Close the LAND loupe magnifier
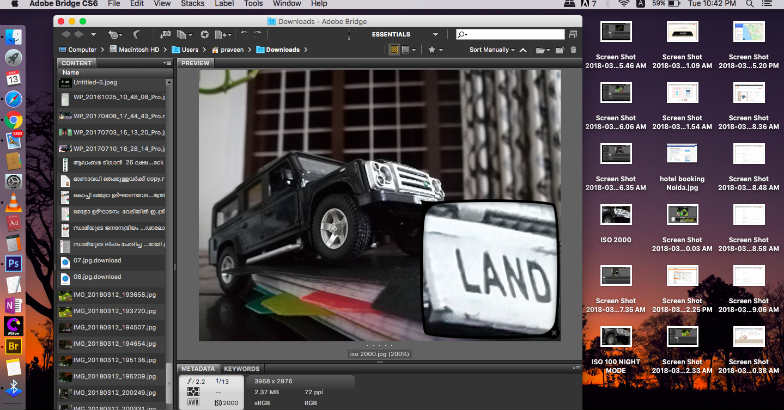The height and width of the screenshot is (410, 784). (x=554, y=332)
